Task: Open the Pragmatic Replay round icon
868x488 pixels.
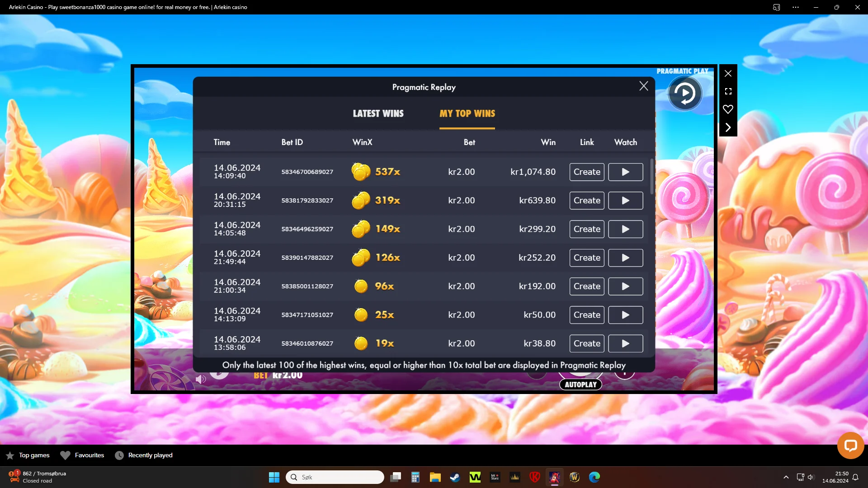Action: 685,94
